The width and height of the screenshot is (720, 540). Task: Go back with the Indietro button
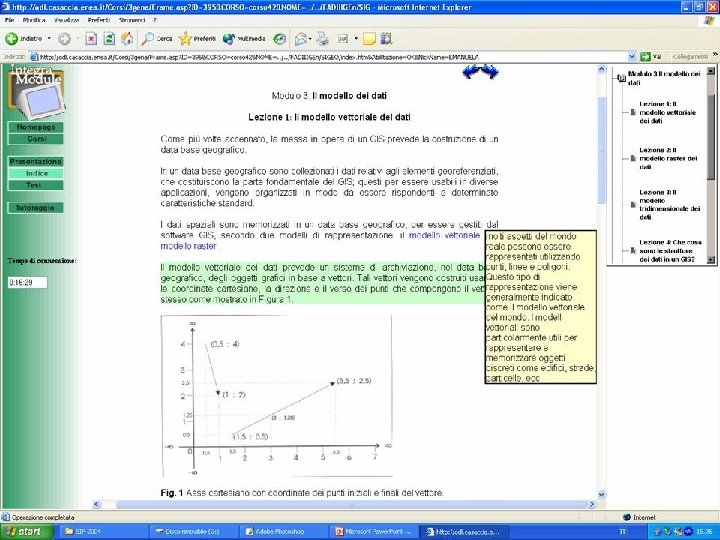tap(24, 39)
